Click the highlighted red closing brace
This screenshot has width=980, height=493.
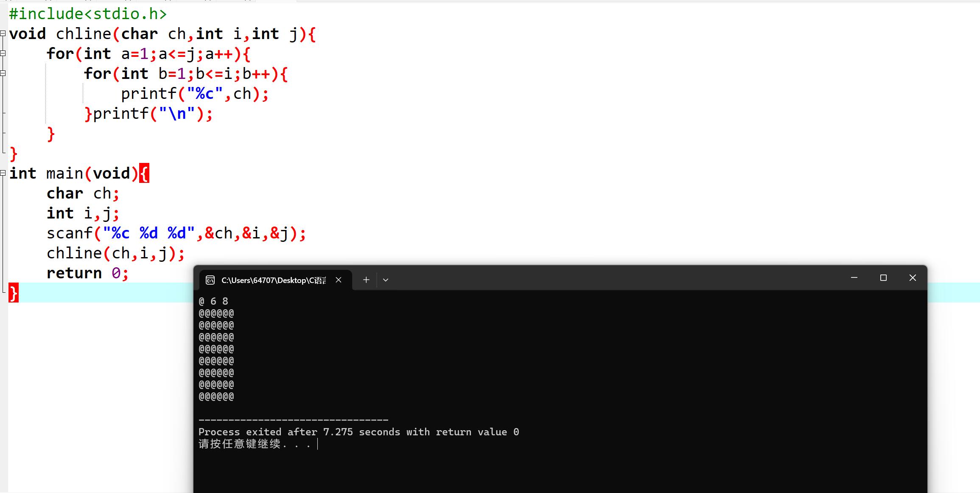click(13, 292)
